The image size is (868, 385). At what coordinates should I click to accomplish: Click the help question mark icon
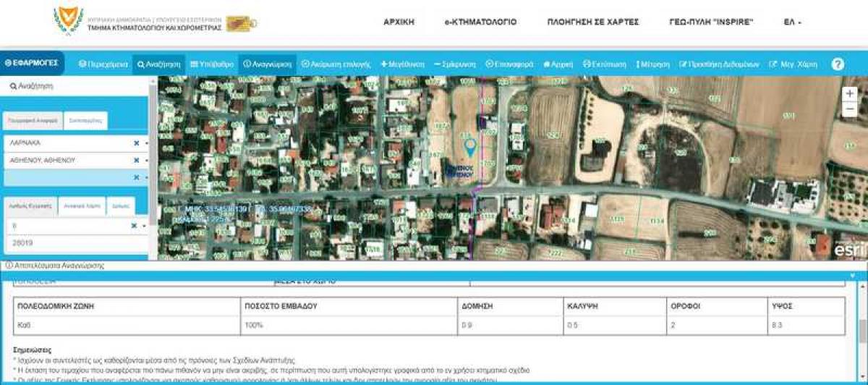pyautogui.click(x=838, y=64)
